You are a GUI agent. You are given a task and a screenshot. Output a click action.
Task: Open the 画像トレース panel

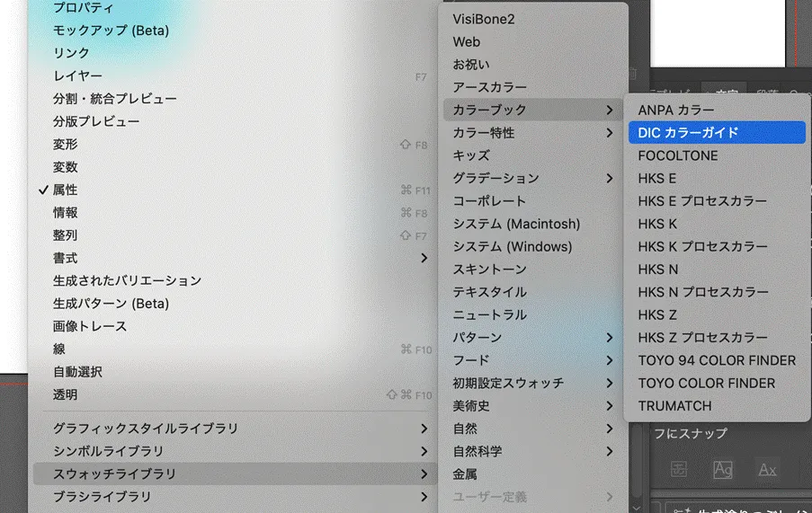pos(89,326)
